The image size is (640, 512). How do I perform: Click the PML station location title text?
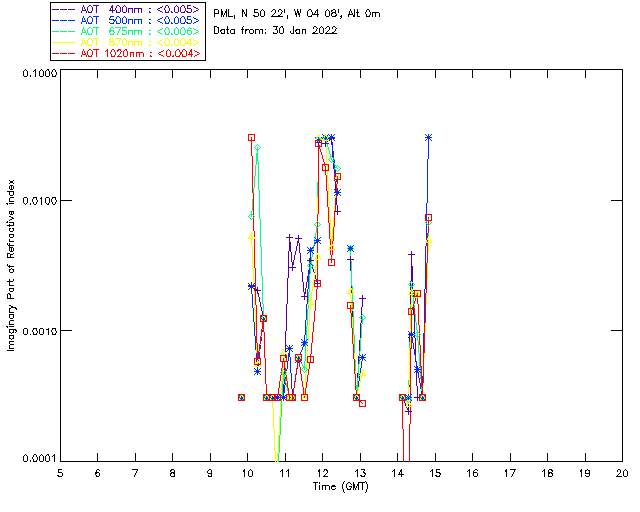coord(297,13)
